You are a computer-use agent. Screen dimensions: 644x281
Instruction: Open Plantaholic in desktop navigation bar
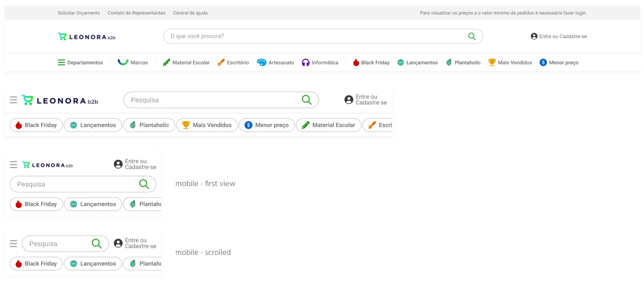[x=463, y=62]
